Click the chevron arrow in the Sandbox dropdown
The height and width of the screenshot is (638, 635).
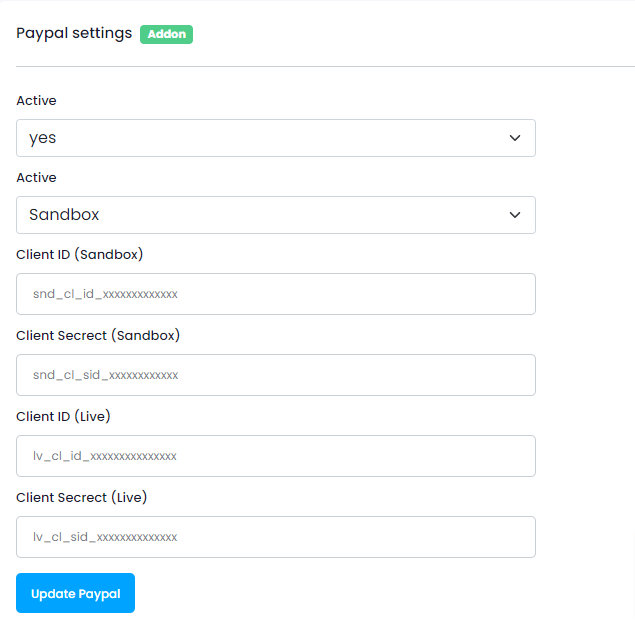click(x=515, y=215)
